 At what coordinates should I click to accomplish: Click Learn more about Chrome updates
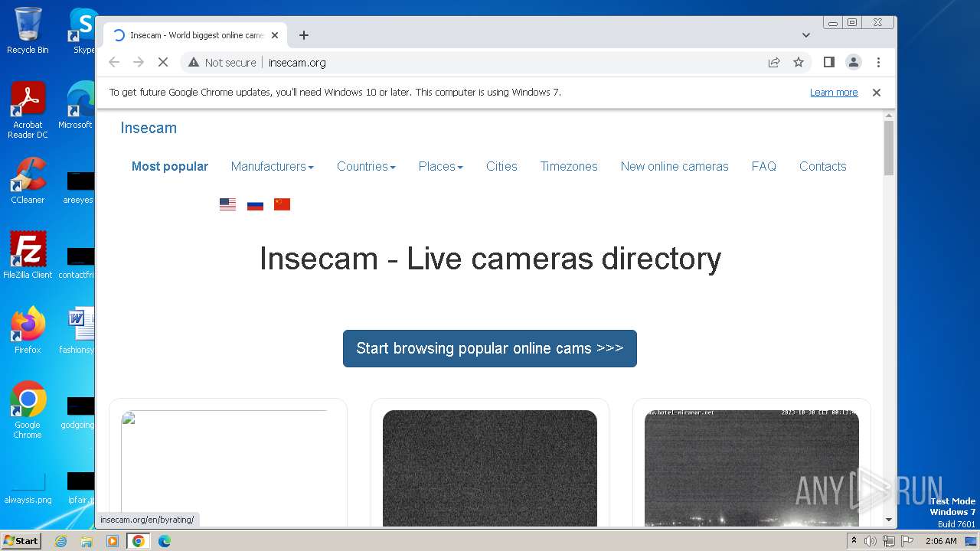tap(834, 93)
